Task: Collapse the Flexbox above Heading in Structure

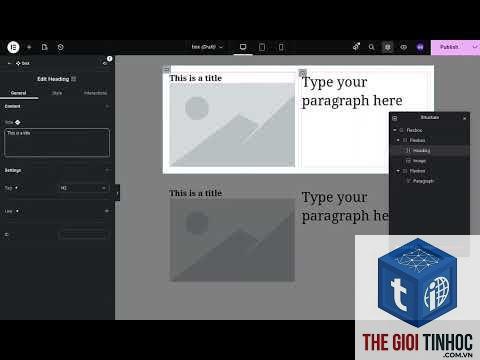Action: [398, 140]
